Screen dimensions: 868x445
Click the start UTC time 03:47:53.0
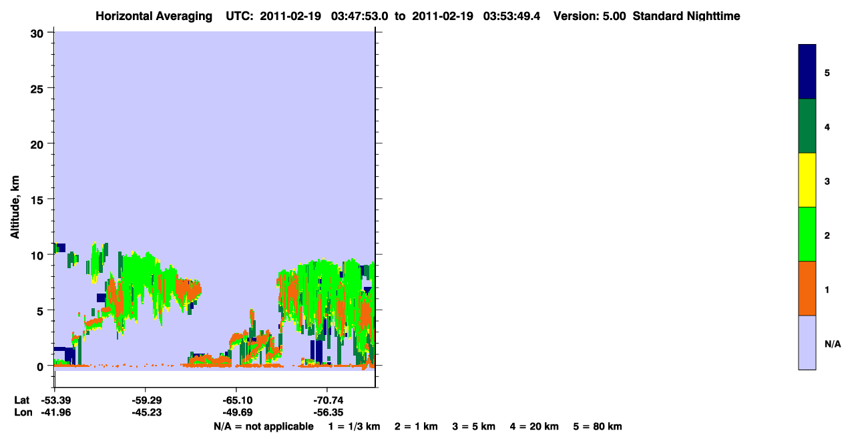pyautogui.click(x=361, y=15)
